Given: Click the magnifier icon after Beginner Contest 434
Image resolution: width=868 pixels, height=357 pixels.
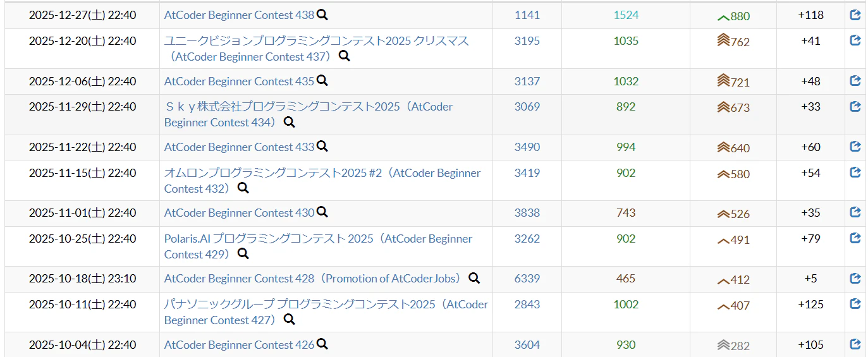Looking at the screenshot, I should click(x=290, y=122).
